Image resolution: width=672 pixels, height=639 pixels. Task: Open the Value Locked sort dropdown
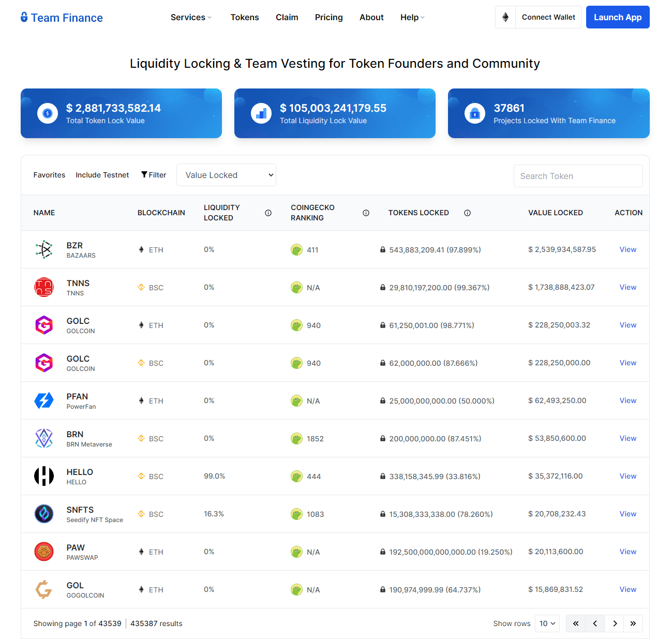[226, 175]
